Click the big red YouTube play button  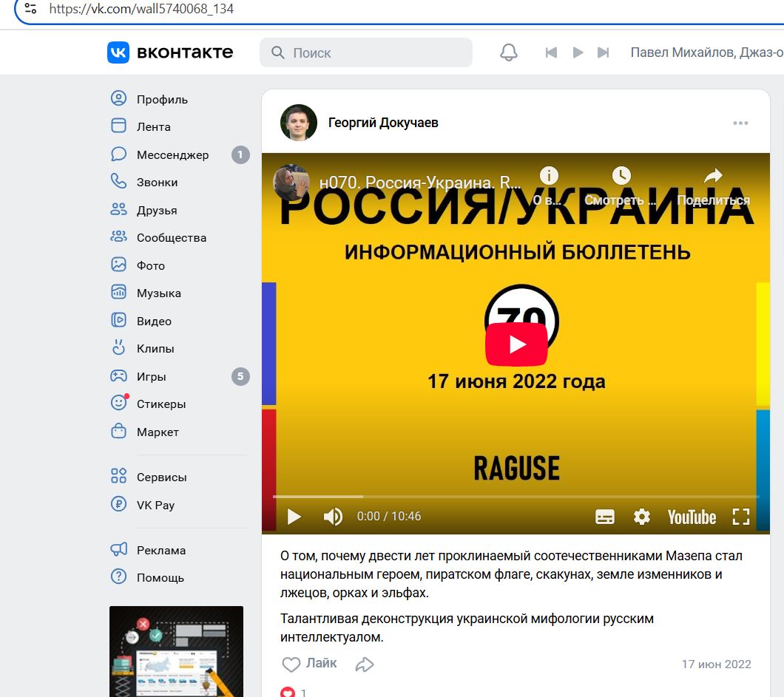pos(516,344)
